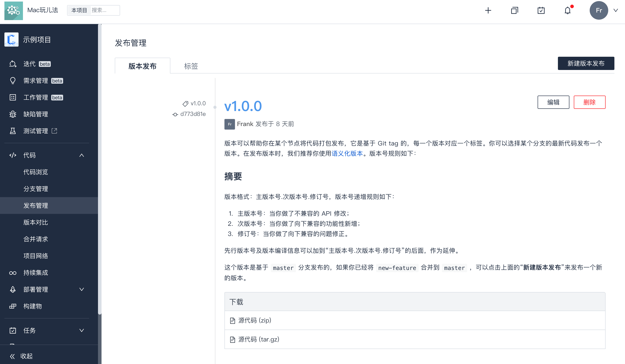The width and height of the screenshot is (625, 364).
Task: Open the 语义化版本 link
Action: (347, 153)
